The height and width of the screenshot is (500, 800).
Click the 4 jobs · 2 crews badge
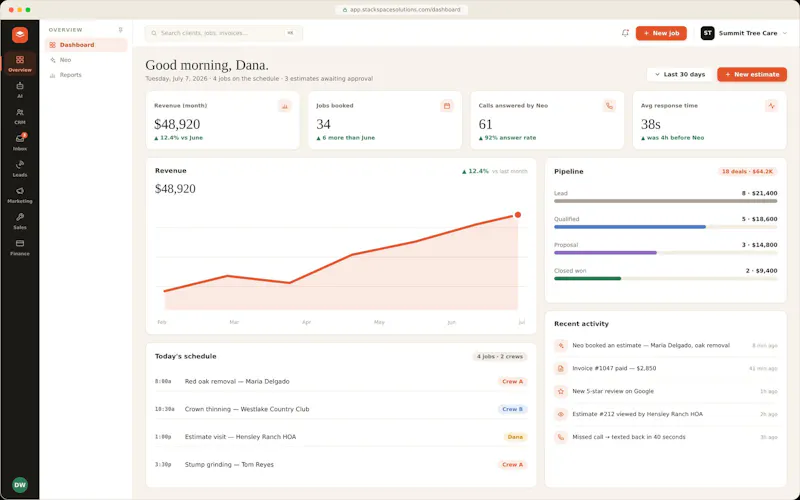(500, 357)
